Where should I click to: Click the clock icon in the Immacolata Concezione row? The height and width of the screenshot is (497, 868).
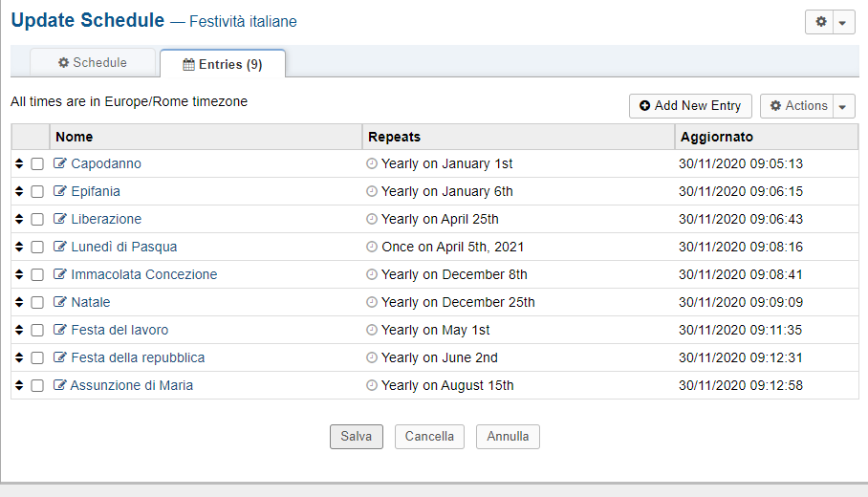(373, 274)
